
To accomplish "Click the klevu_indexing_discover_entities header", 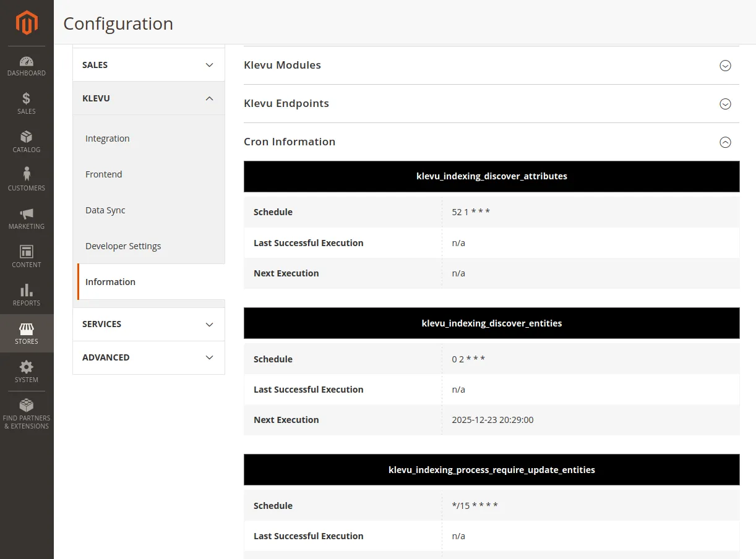I will (x=492, y=323).
